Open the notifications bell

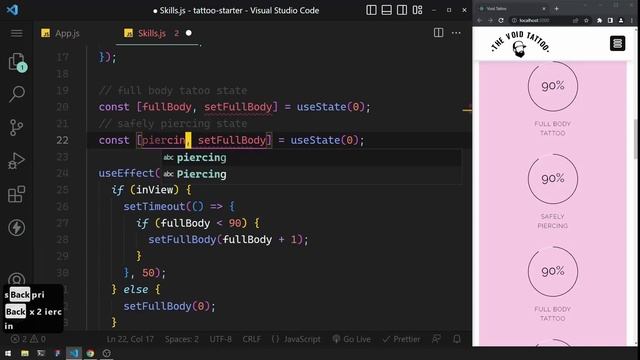457,339
